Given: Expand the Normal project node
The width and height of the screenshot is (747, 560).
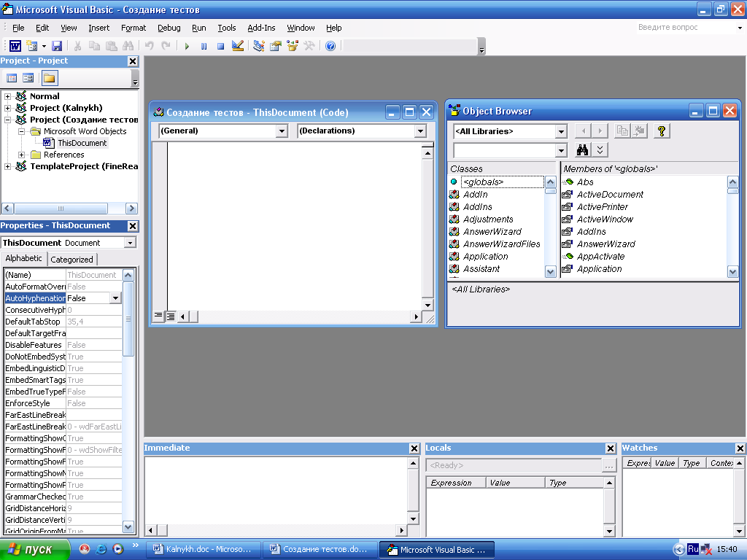Looking at the screenshot, I should tap(7, 96).
